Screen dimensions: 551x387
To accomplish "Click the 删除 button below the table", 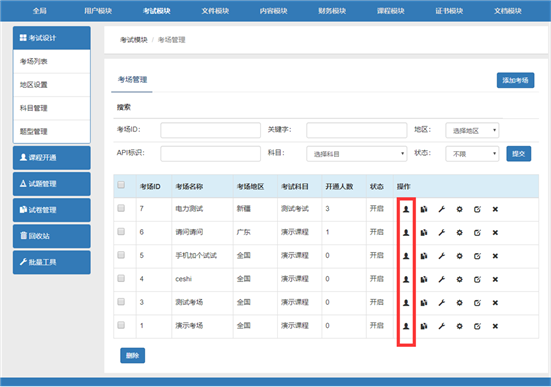I will (x=132, y=355).
